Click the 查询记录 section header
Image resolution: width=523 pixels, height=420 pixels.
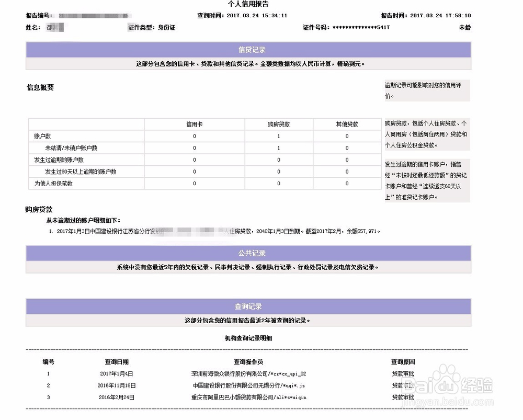(248, 307)
